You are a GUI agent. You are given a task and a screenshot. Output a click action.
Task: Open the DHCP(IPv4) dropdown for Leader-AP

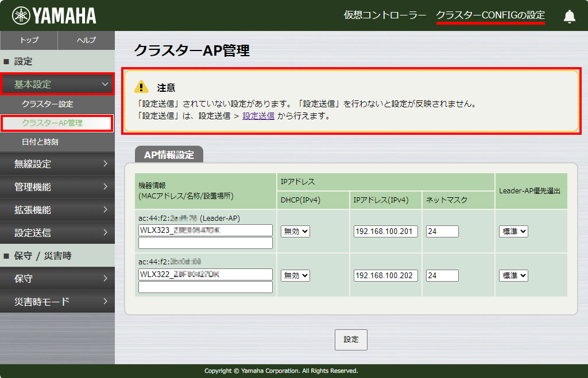[x=295, y=231]
